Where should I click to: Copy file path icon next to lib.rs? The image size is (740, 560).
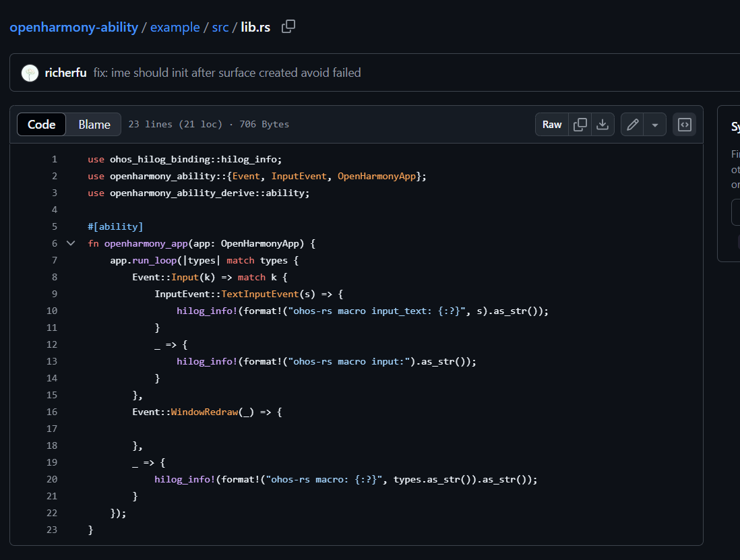pyautogui.click(x=288, y=27)
